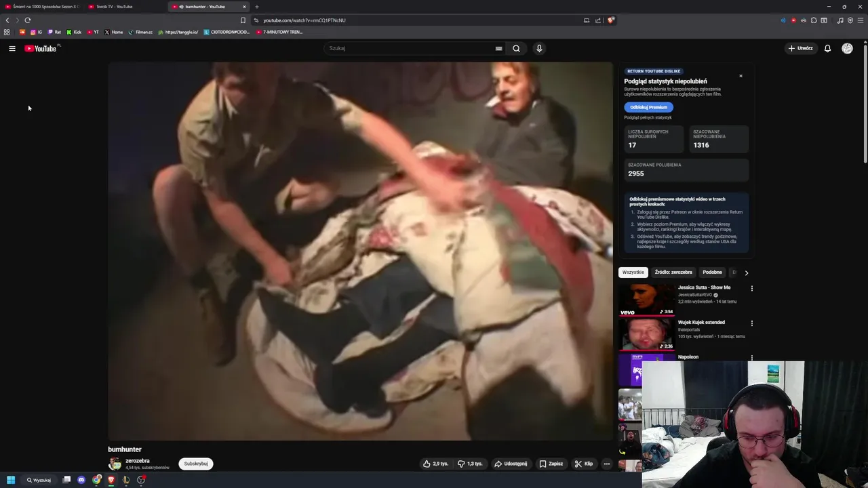This screenshot has height=488, width=868.
Task: Go back with browser back arrow
Action: 7,20
